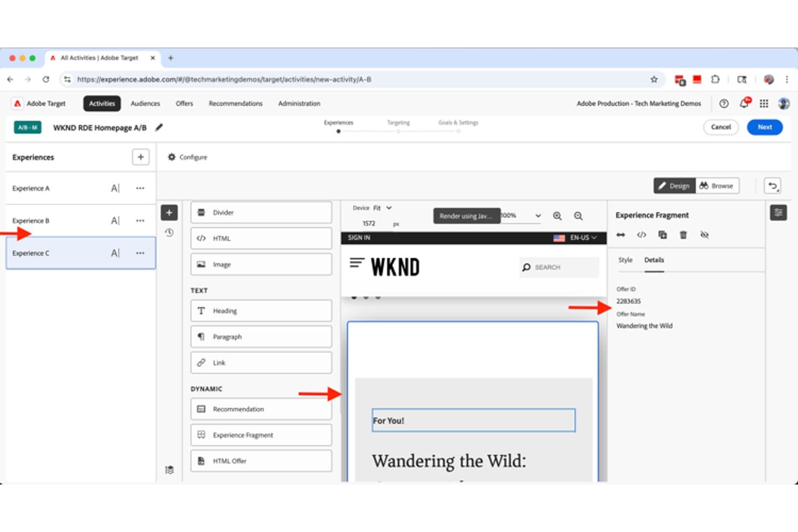Open the help question mark icon
Viewport: 798px width, 532px height.
(x=724, y=103)
